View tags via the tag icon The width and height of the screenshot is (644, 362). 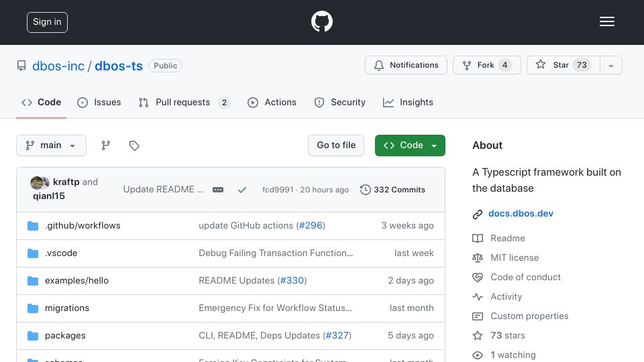[134, 145]
